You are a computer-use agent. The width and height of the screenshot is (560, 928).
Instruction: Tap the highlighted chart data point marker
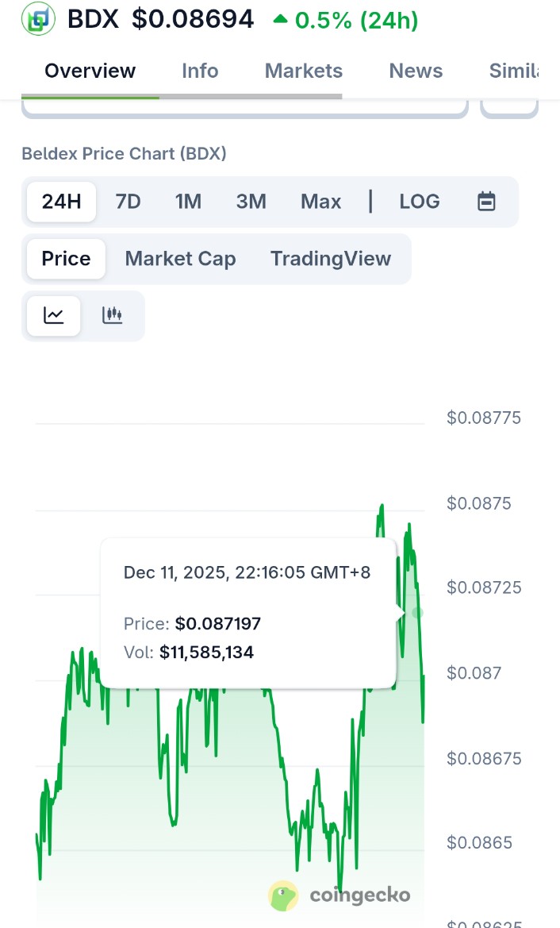[x=418, y=613]
